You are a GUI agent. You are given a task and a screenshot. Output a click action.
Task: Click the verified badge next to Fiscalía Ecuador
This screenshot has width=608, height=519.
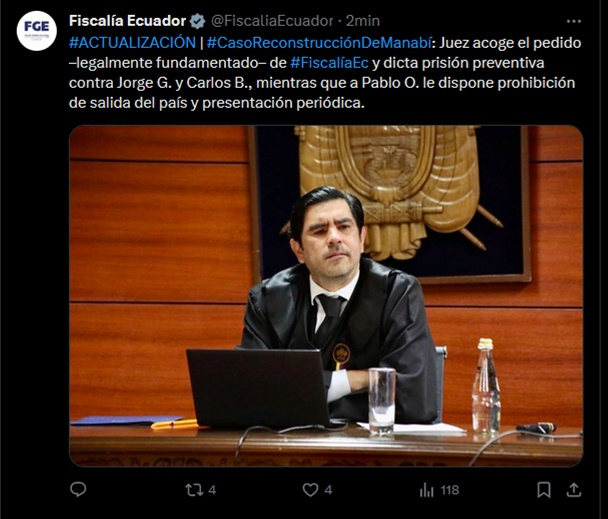197,21
